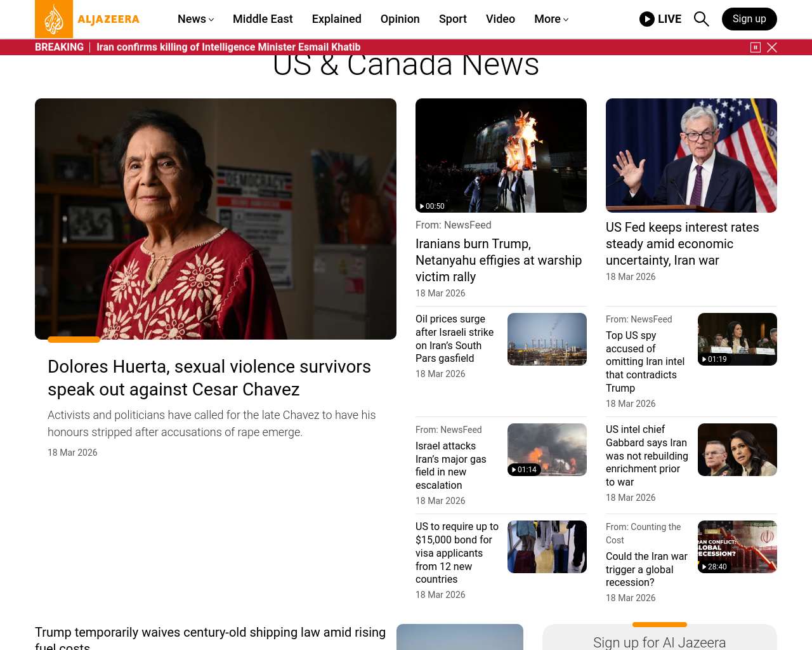Open the visa bond luggage thumbnail
Image resolution: width=812 pixels, height=650 pixels.
(x=547, y=547)
